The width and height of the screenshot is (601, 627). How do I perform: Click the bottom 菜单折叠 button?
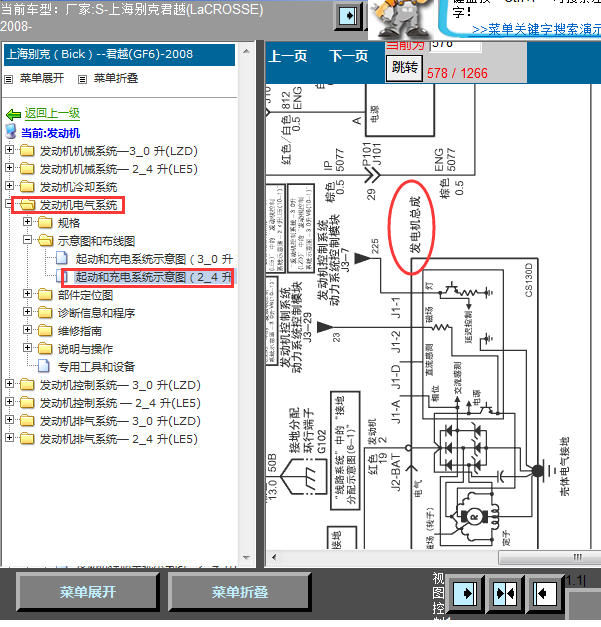click(240, 592)
